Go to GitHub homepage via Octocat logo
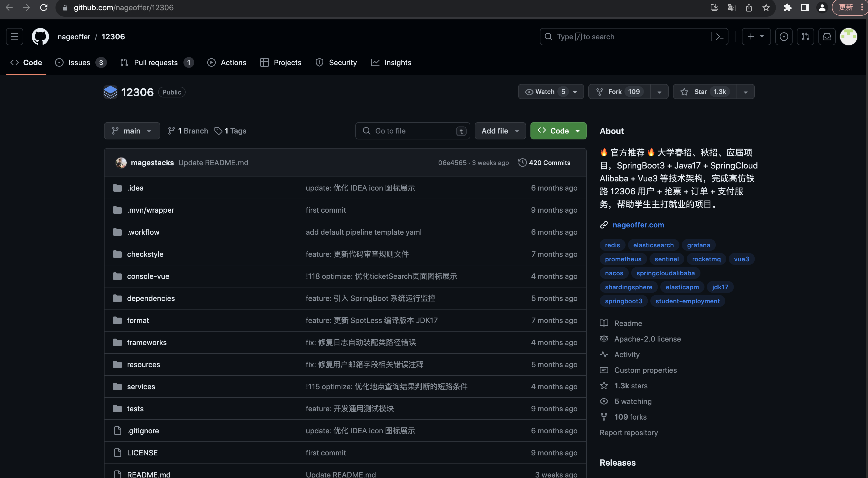Viewport: 868px width, 478px height. click(x=40, y=36)
